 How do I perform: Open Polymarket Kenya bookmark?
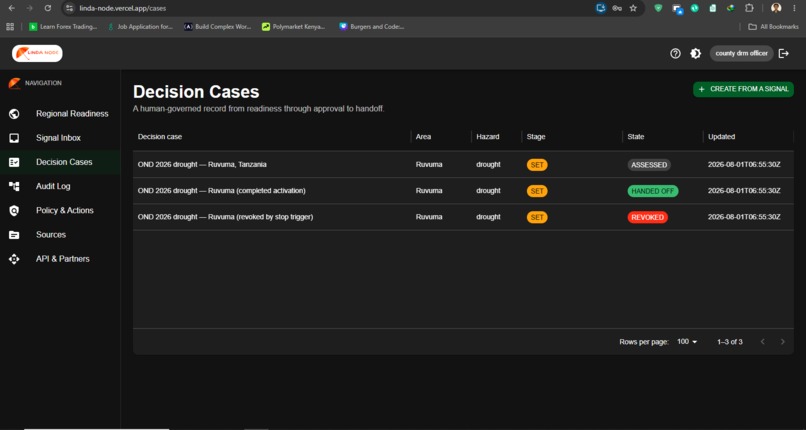[294, 27]
